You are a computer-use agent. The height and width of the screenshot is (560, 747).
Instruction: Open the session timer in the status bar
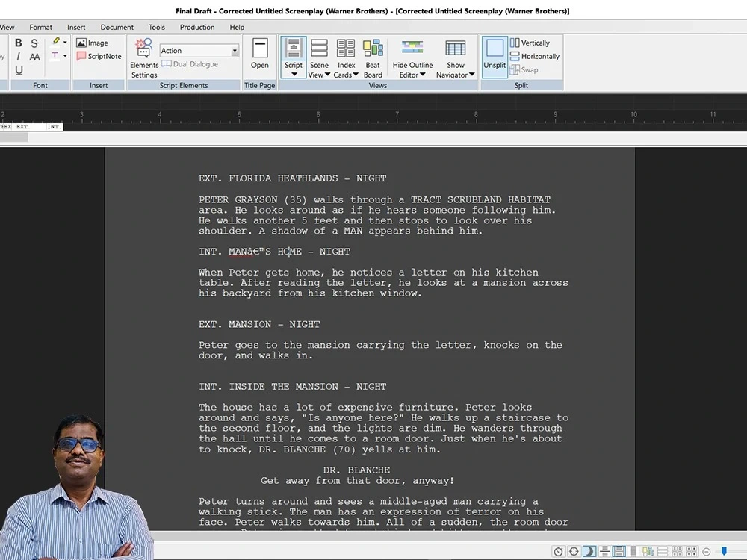(x=558, y=551)
